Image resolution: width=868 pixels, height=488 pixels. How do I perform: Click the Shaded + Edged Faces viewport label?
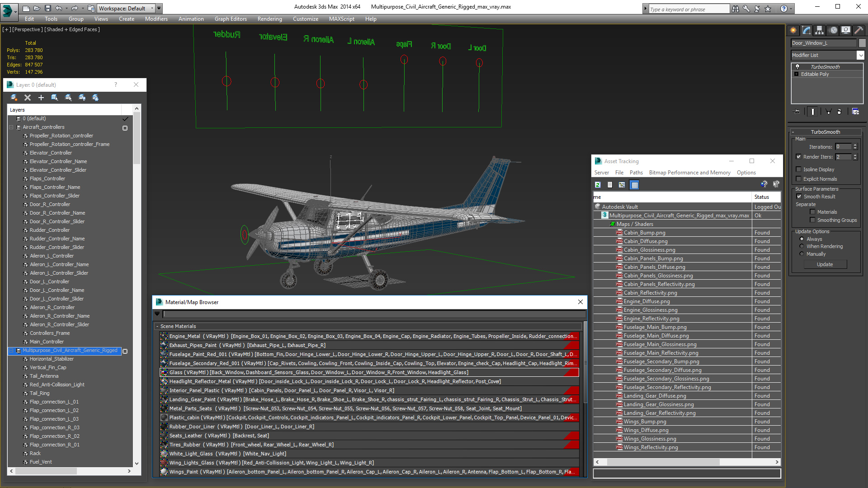pyautogui.click(x=72, y=29)
